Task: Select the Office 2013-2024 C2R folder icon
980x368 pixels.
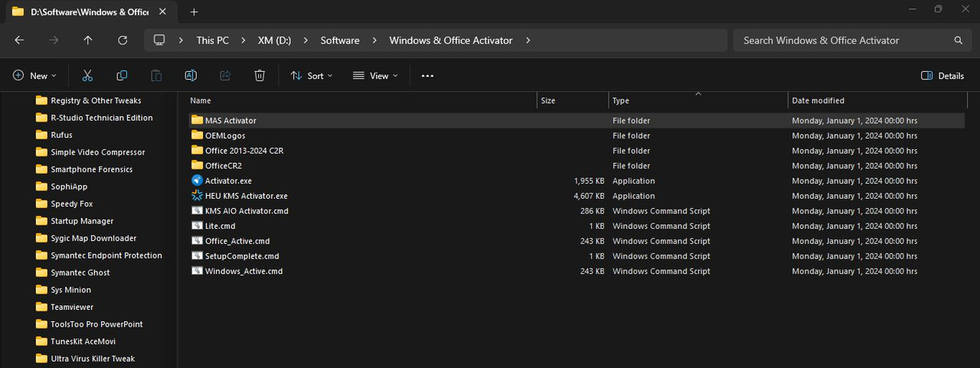Action: tap(198, 151)
